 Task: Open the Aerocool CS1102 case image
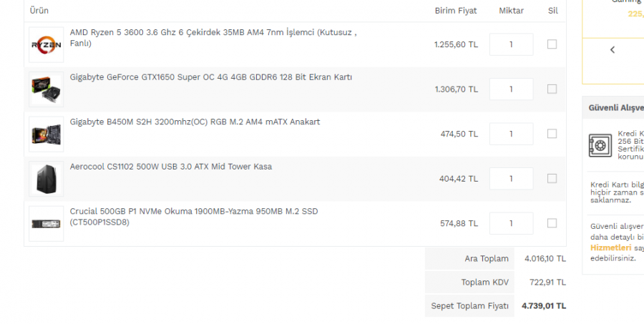tap(46, 179)
